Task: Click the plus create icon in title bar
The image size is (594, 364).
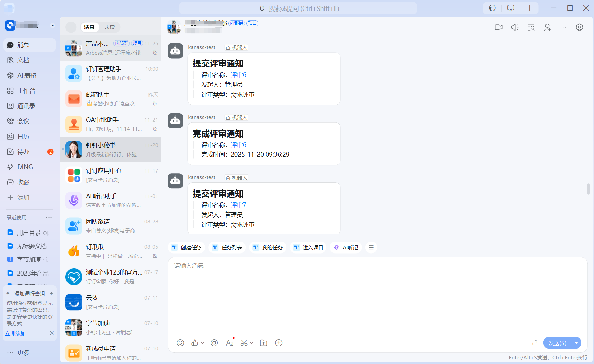Action: click(x=530, y=8)
